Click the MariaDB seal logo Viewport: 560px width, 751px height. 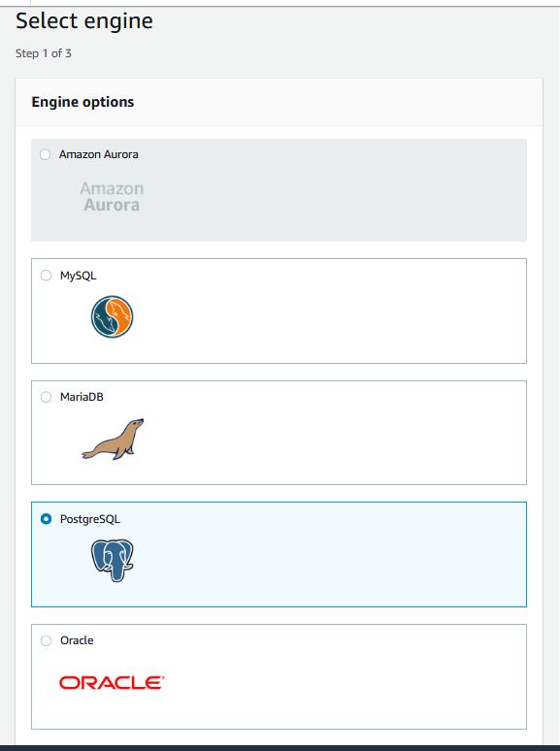pos(113,440)
